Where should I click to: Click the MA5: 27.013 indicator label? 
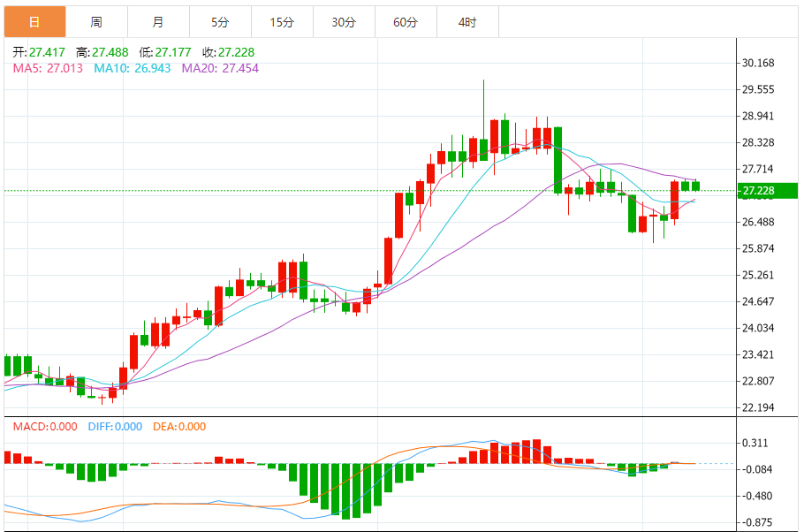click(x=48, y=68)
